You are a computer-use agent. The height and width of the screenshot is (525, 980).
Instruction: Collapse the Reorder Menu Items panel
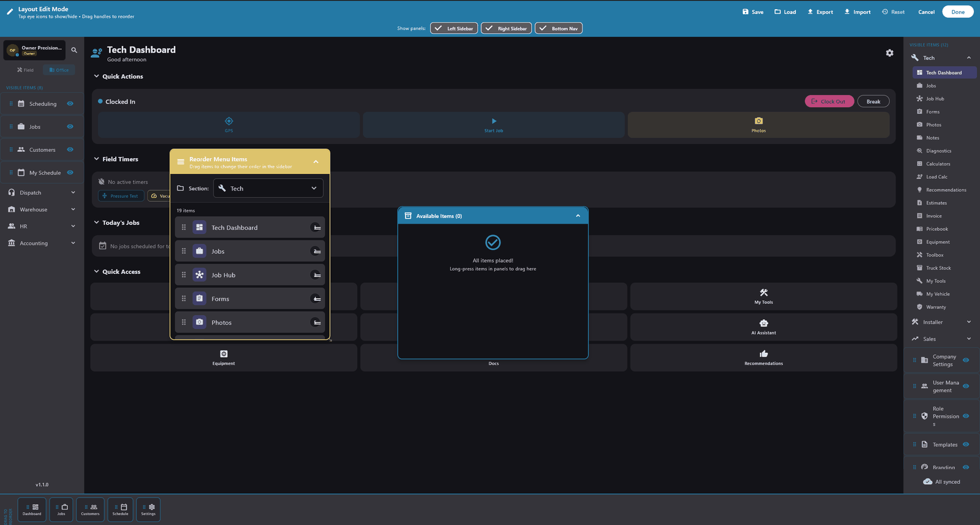click(316, 162)
